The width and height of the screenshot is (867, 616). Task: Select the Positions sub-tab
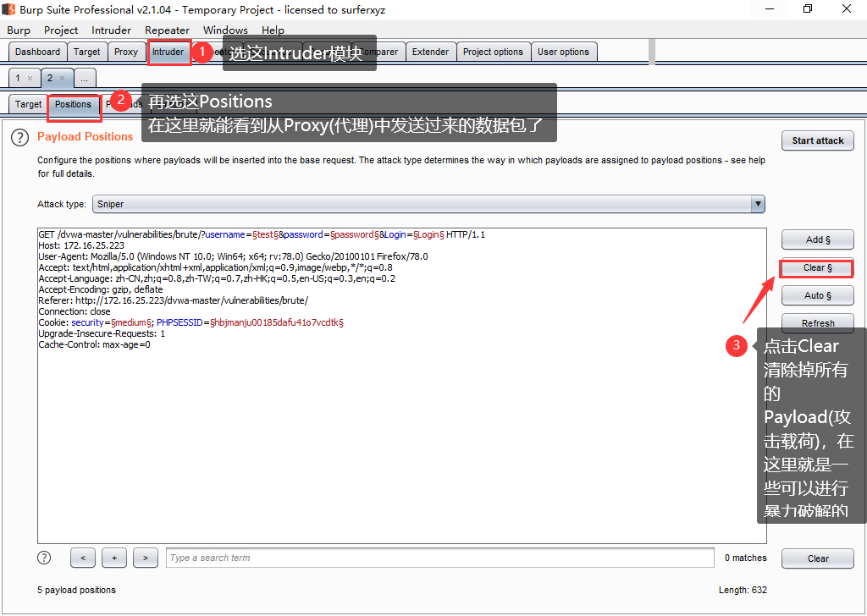coord(73,104)
